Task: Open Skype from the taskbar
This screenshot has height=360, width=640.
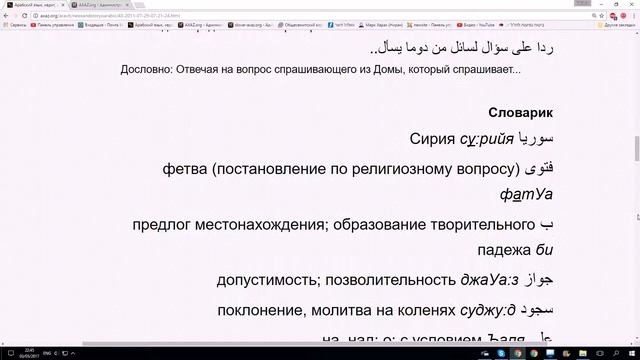Action: pos(501,353)
